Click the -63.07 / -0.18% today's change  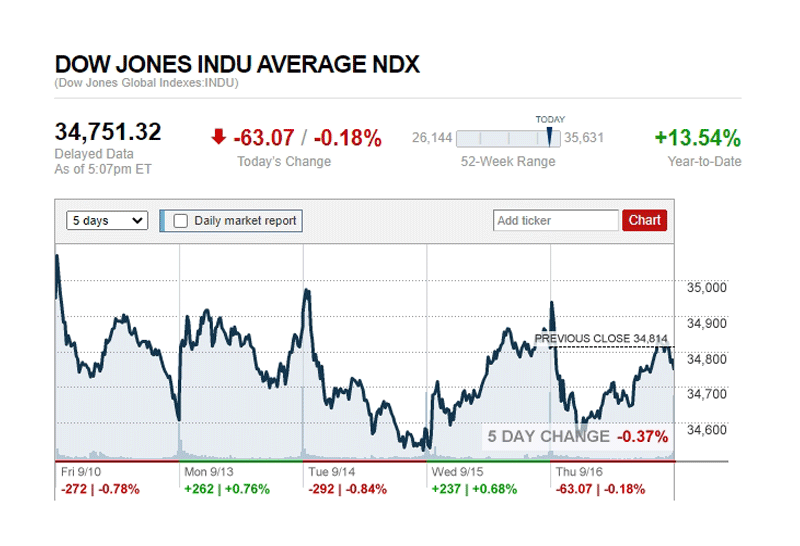tap(307, 137)
